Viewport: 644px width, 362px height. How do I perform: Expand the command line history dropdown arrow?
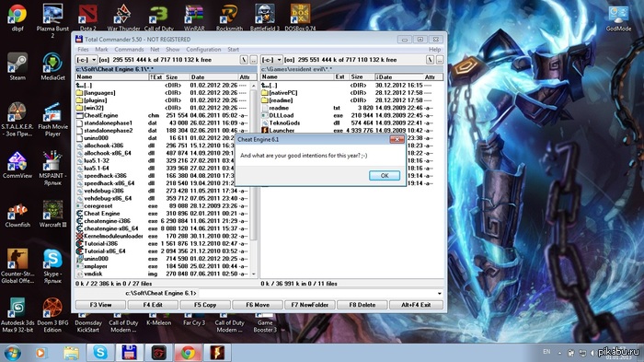coord(440,293)
